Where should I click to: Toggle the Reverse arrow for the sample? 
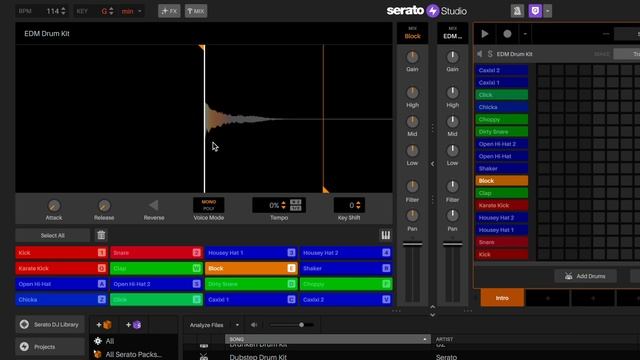pos(154,205)
